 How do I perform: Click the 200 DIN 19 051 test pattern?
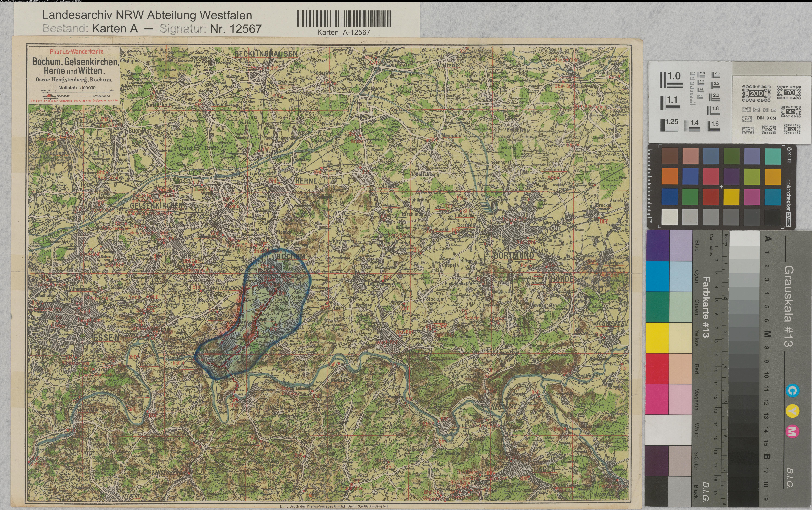[756, 93]
